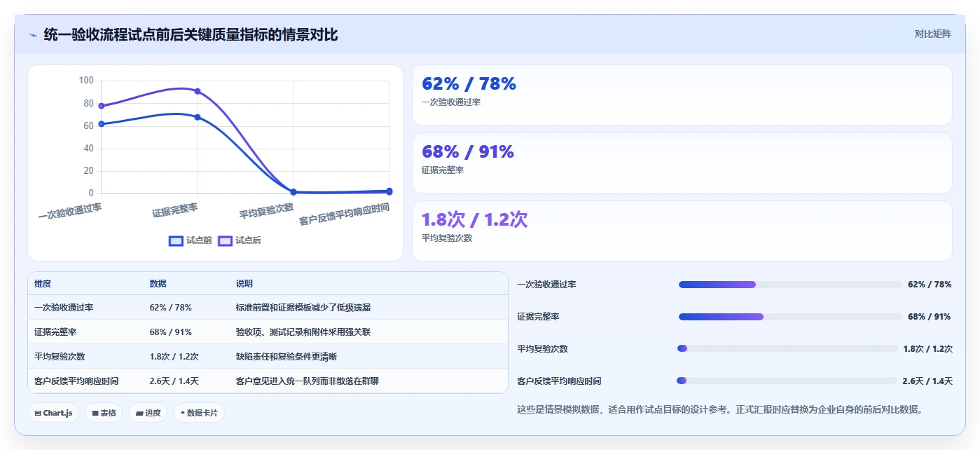Click the footnote starting 这些是情景模拟数据

point(719,409)
